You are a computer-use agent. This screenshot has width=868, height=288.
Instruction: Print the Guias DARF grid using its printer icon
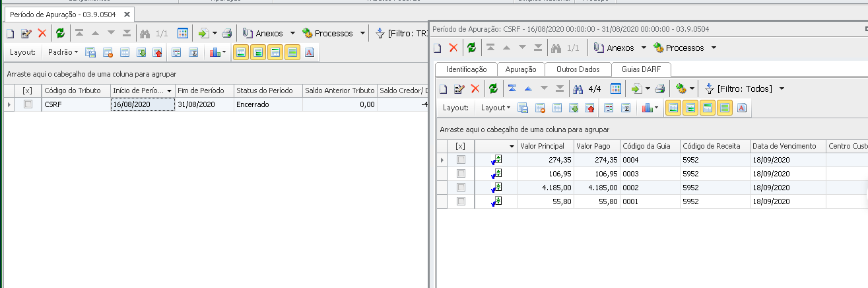pyautogui.click(x=659, y=89)
